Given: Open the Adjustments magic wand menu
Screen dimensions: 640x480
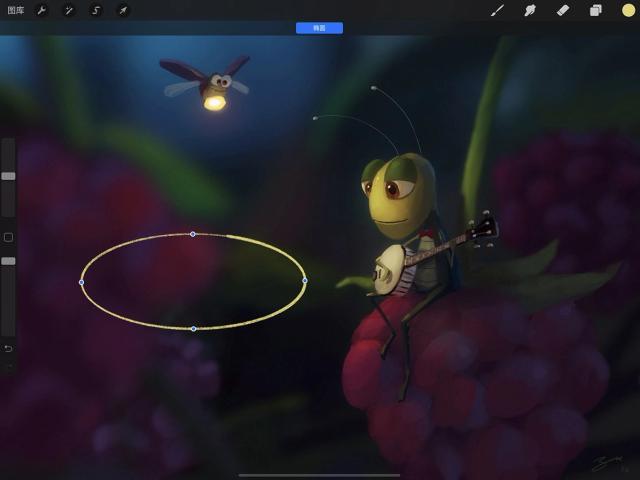Looking at the screenshot, I should [69, 11].
